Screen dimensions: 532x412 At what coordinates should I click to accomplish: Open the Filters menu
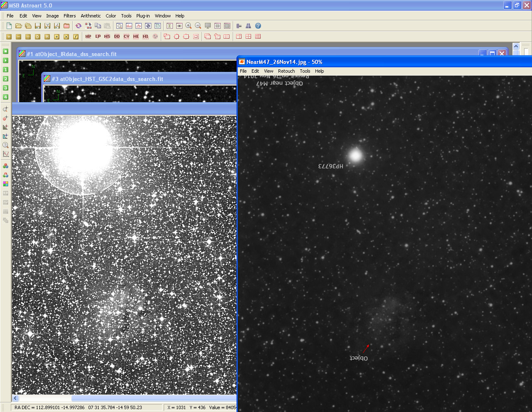[x=69, y=16]
